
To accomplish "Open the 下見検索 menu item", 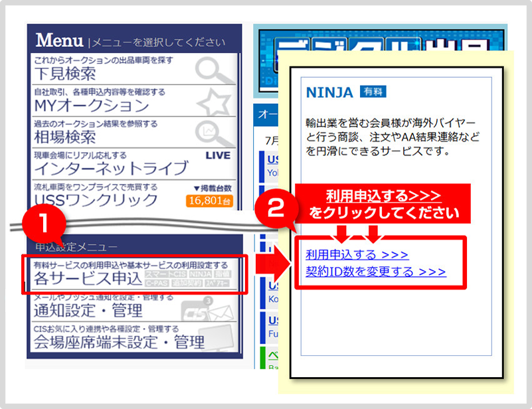I will [x=134, y=69].
